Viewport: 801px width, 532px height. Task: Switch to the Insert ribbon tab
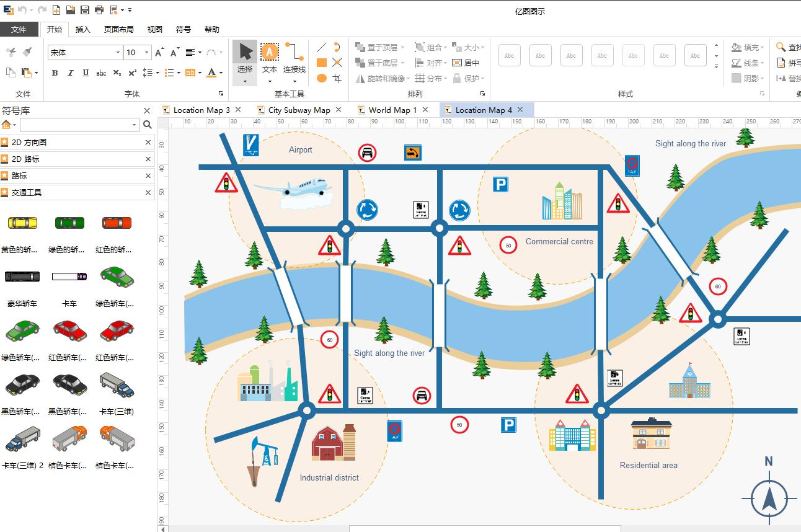pyautogui.click(x=82, y=29)
